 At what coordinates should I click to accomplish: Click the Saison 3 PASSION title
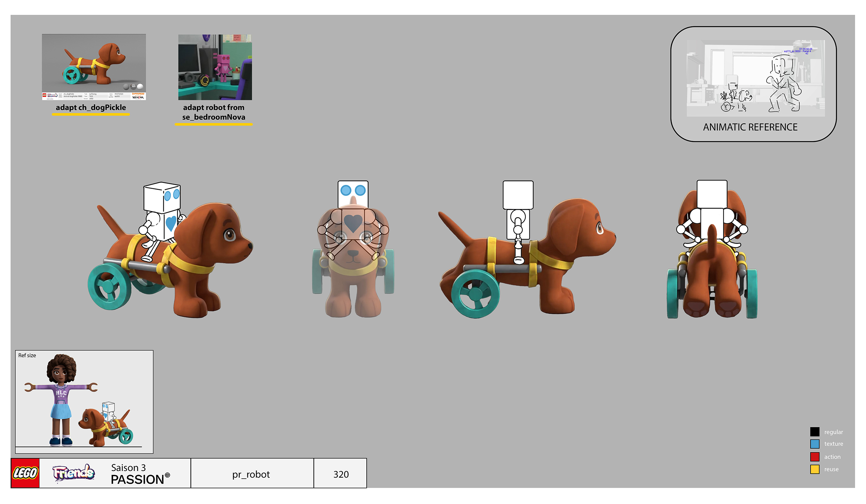pyautogui.click(x=137, y=474)
